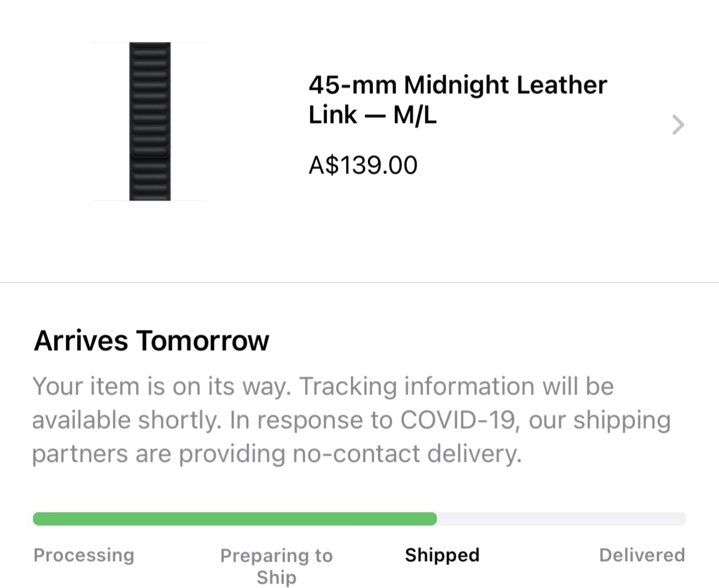719x588 pixels.
Task: Tap the rounded end of the green progress
Action: [x=431, y=519]
